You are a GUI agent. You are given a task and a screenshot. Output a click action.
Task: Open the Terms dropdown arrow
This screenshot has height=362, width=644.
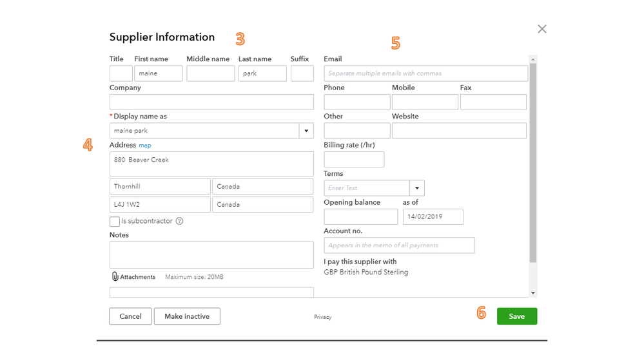[417, 188]
